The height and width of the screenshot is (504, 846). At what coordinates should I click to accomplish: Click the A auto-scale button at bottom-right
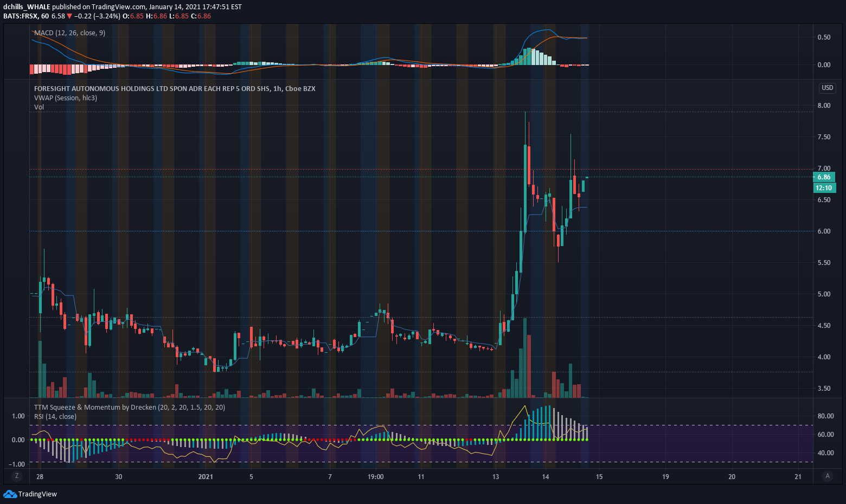[827, 476]
